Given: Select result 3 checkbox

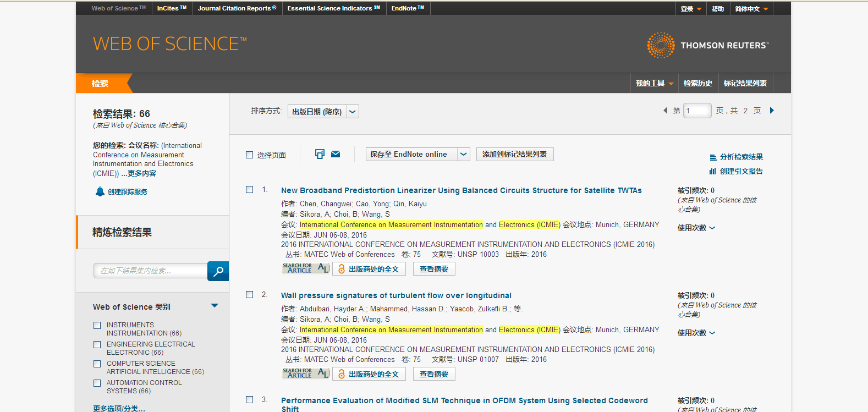Looking at the screenshot, I should [249, 400].
